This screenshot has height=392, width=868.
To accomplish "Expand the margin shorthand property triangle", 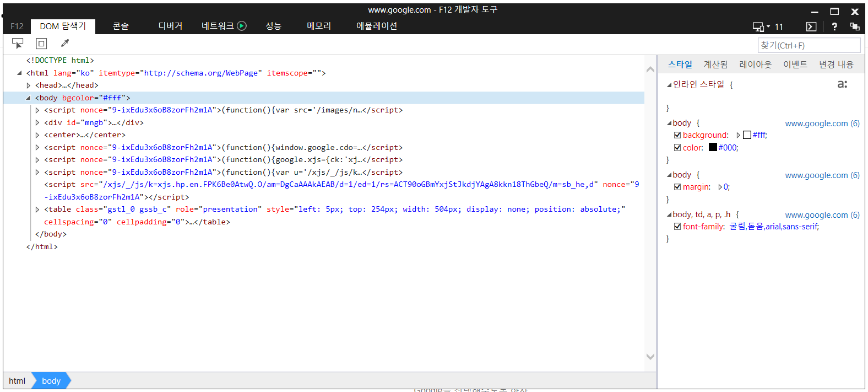I will [720, 187].
